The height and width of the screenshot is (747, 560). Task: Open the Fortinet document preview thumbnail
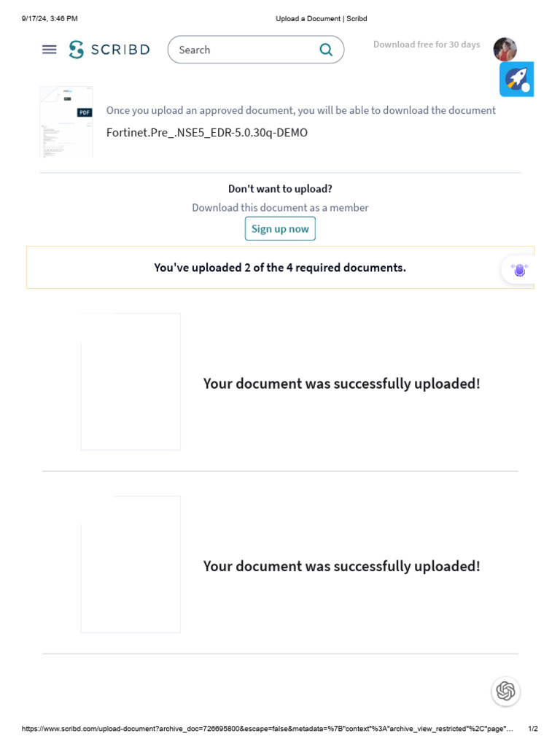click(66, 122)
